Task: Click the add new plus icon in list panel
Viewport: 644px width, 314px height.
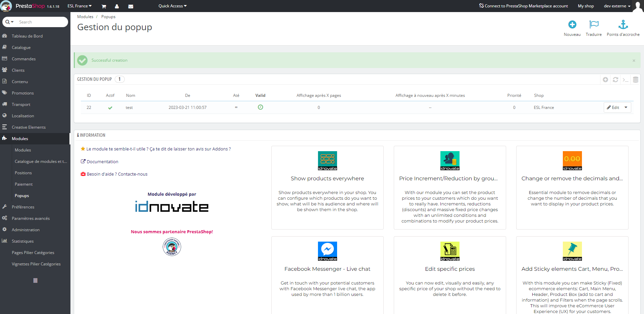Action: coord(605,80)
